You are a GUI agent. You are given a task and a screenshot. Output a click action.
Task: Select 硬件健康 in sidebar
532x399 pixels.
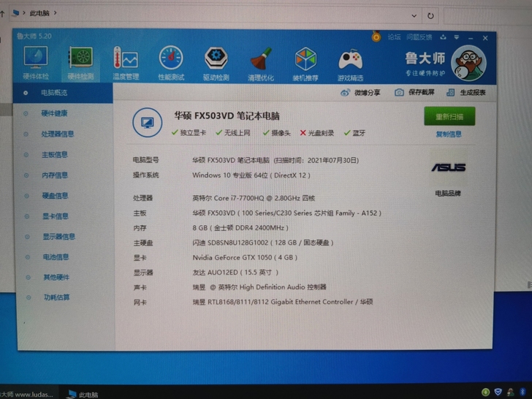(x=54, y=113)
